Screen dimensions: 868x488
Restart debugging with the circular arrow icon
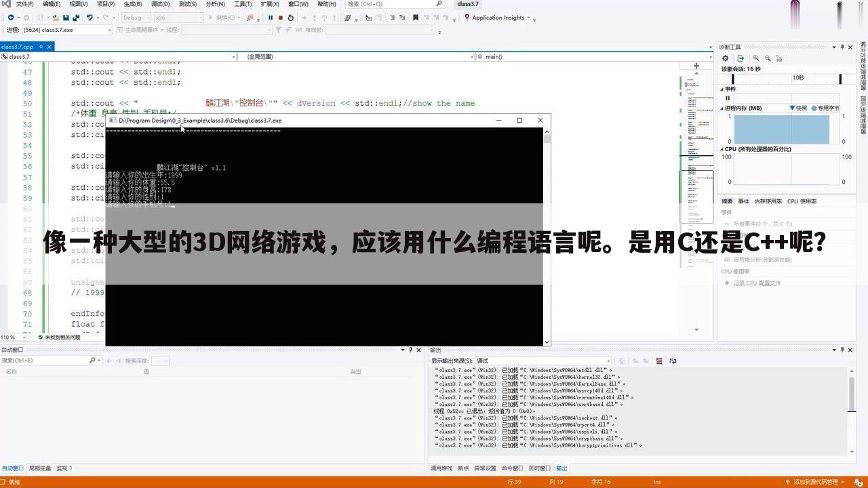(x=290, y=18)
